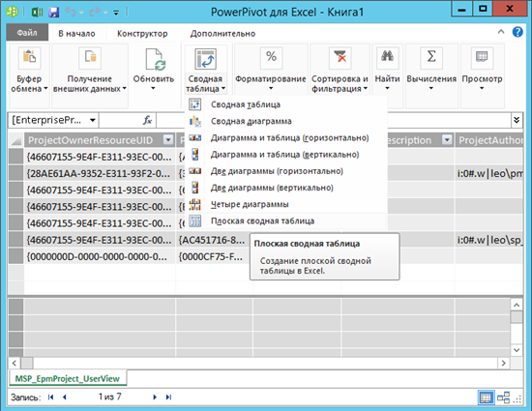Open ProjectOwnerResourceUID column filter dropdown
Viewport: 532px width, 411px height.
[168, 139]
